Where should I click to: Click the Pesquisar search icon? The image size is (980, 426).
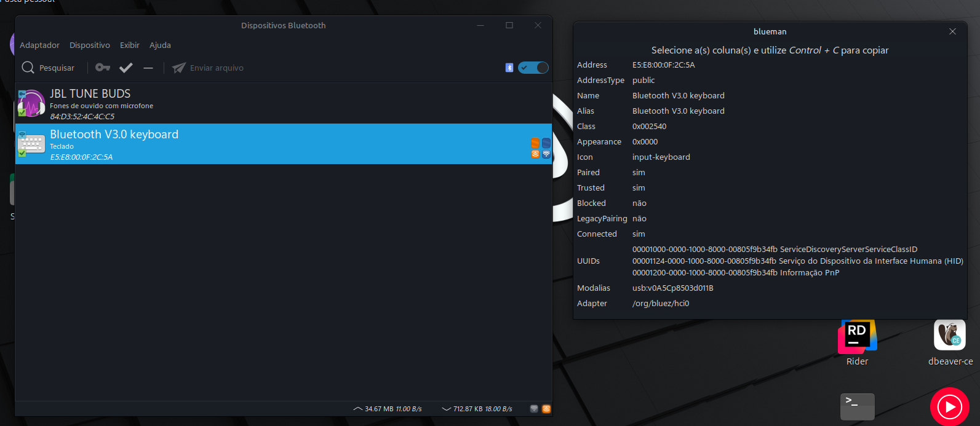click(x=28, y=68)
